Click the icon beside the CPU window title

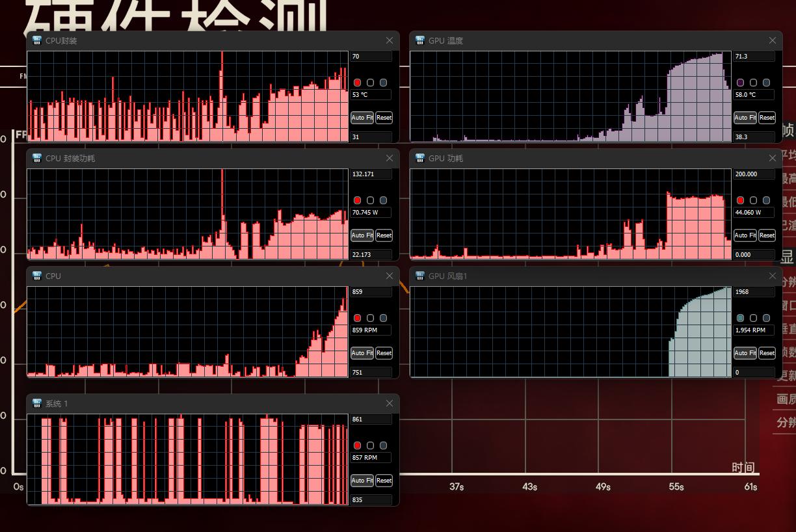coord(37,276)
